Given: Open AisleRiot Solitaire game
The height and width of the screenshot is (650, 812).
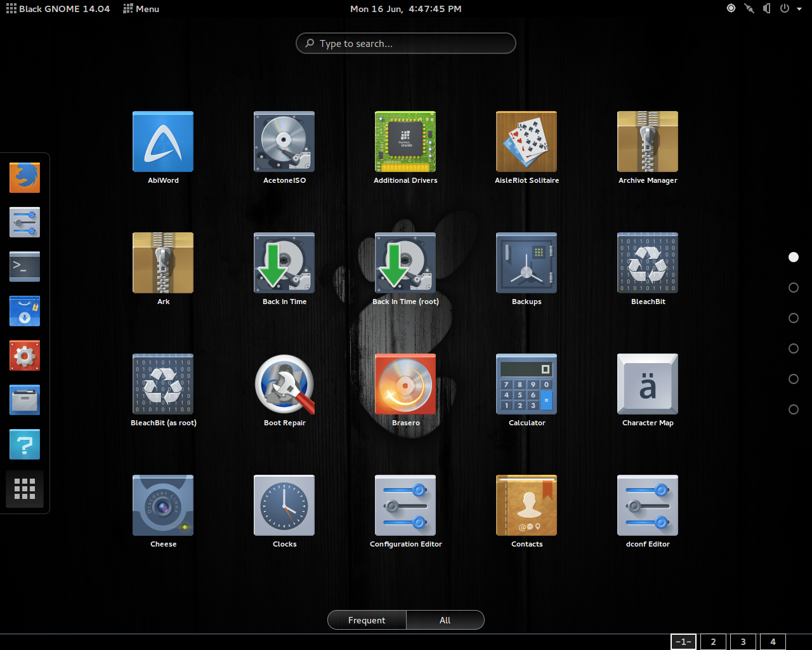Looking at the screenshot, I should point(527,142).
